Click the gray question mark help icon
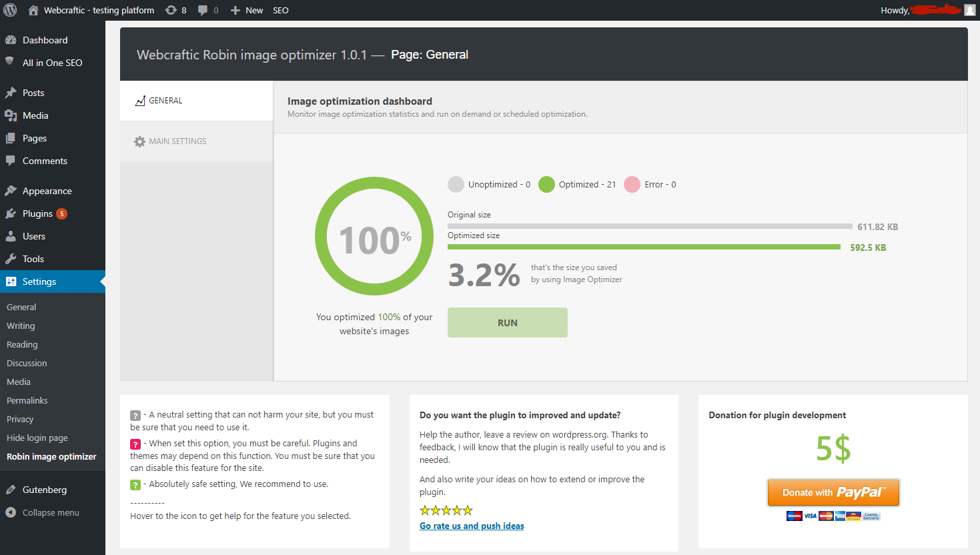 (x=135, y=416)
